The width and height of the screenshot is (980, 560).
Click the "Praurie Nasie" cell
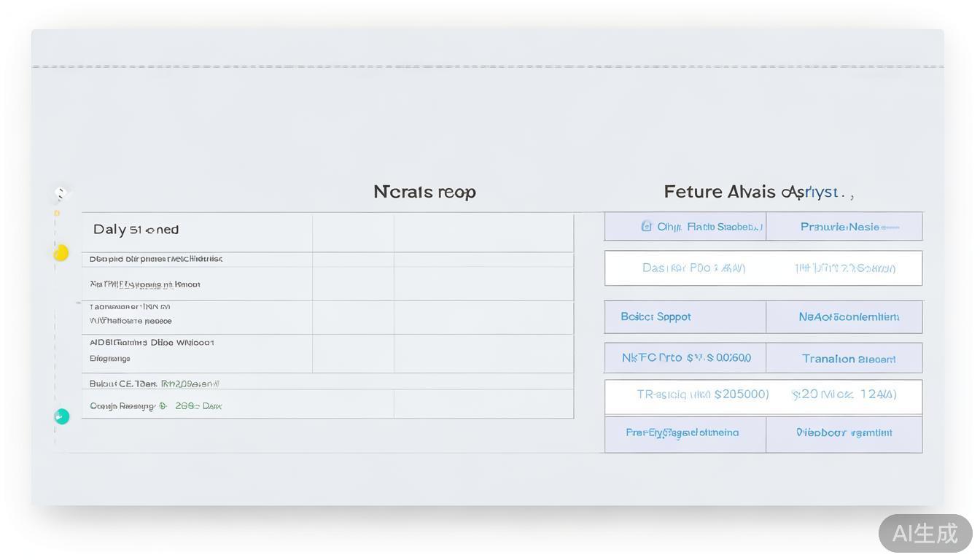tap(844, 227)
